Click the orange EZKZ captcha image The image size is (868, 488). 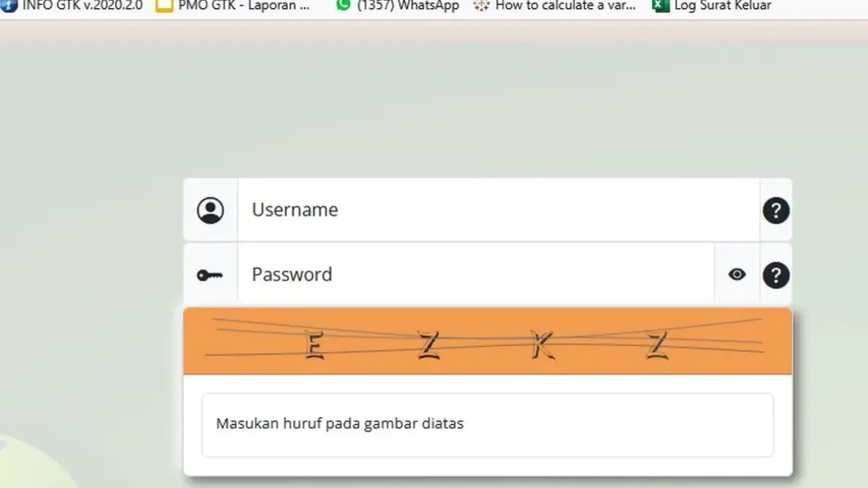[487, 340]
